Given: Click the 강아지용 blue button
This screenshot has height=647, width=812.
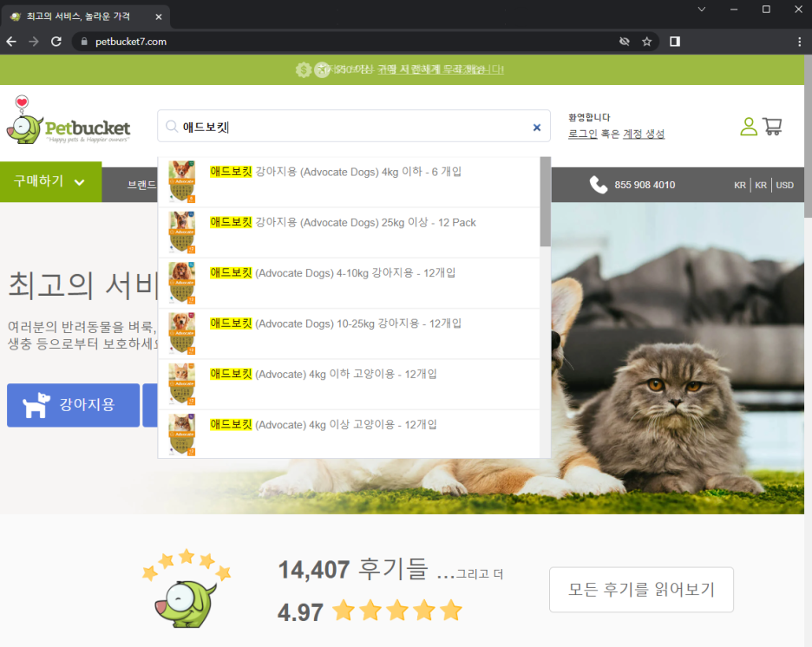Looking at the screenshot, I should point(73,405).
